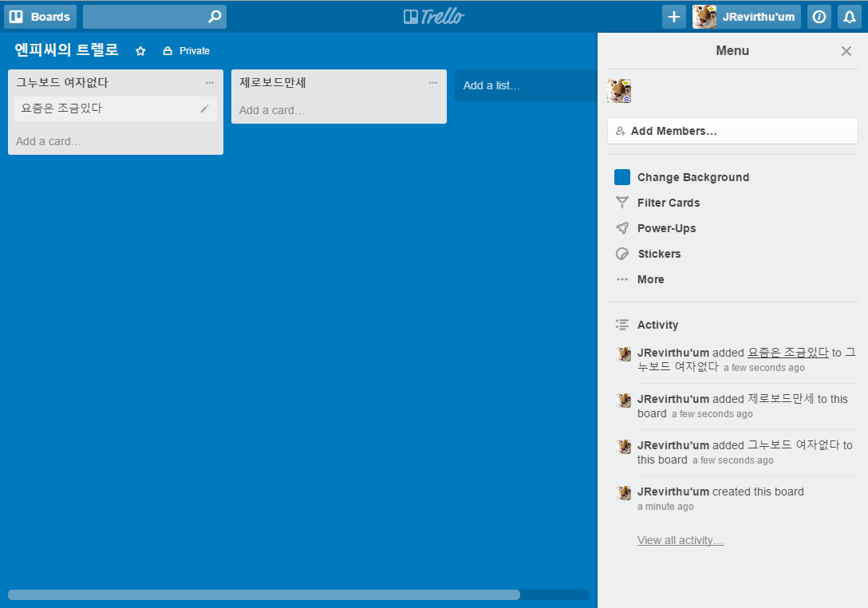Click the Change Background color swatch
The image size is (868, 608).
(622, 177)
